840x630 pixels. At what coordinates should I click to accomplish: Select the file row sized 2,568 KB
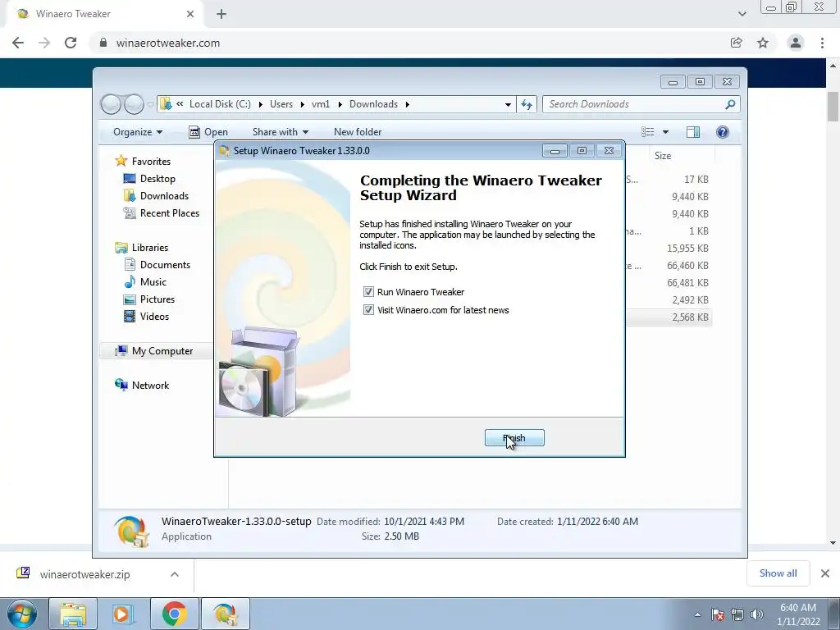(668, 317)
